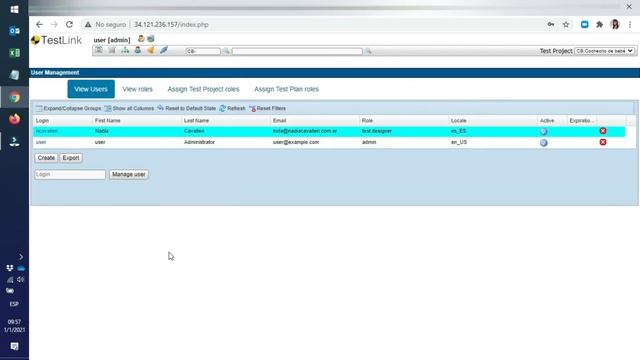Open the second gray TestLink toolbar icon

(111, 50)
